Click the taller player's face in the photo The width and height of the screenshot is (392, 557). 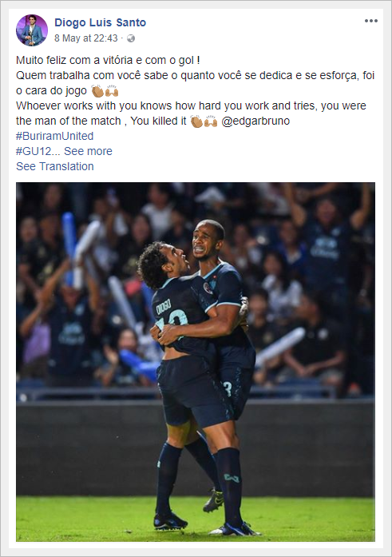click(x=207, y=241)
